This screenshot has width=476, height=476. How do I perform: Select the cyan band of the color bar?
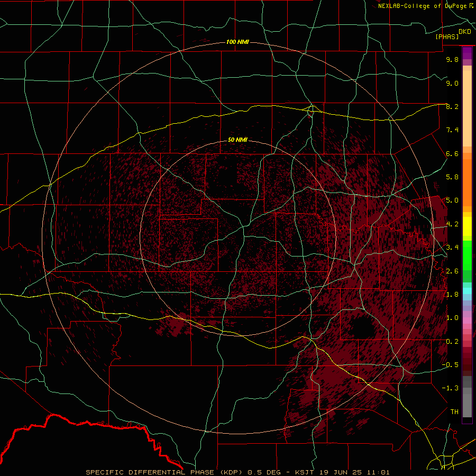tap(467, 291)
